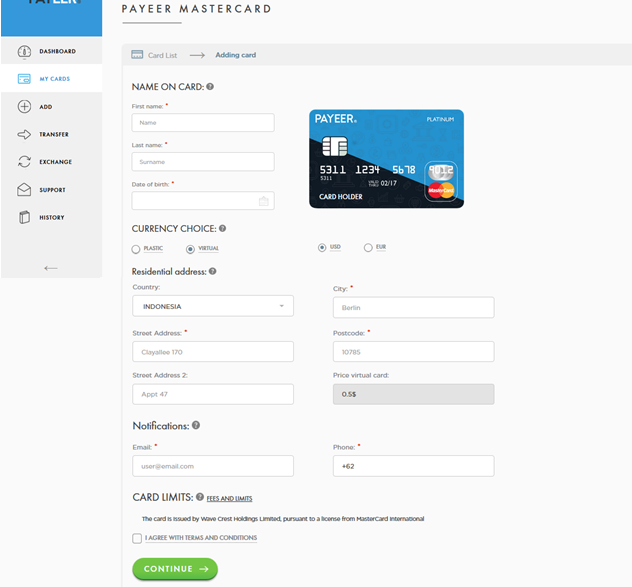Viewport: 632px width, 587px height.
Task: Collapse the sidebar with left arrow
Action: 51,268
